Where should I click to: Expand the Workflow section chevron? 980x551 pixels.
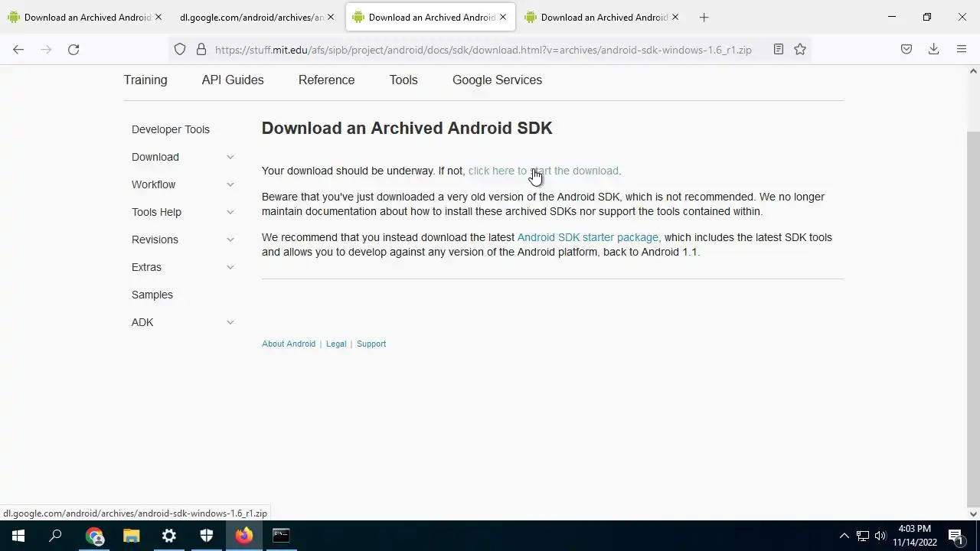pyautogui.click(x=230, y=184)
